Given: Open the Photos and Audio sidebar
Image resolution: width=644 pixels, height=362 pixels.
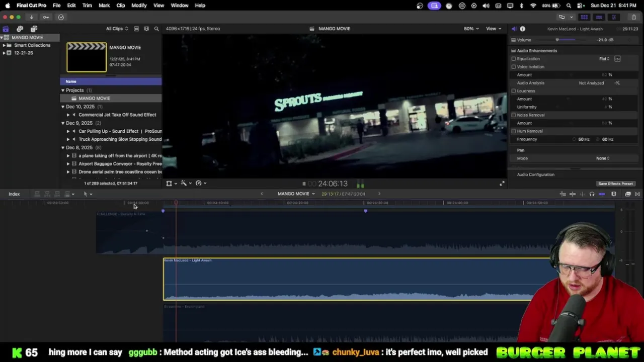Looking at the screenshot, I should tap(20, 29).
